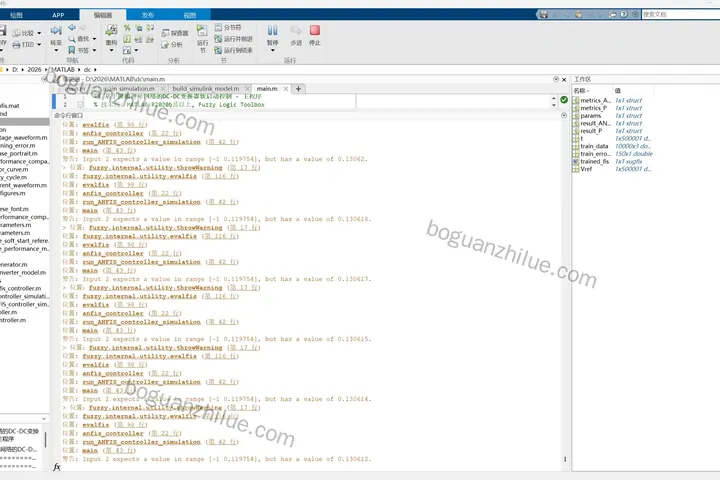The height and width of the screenshot is (480, 720).
Task: Select the train_data workspace variable
Action: [x=594, y=146]
